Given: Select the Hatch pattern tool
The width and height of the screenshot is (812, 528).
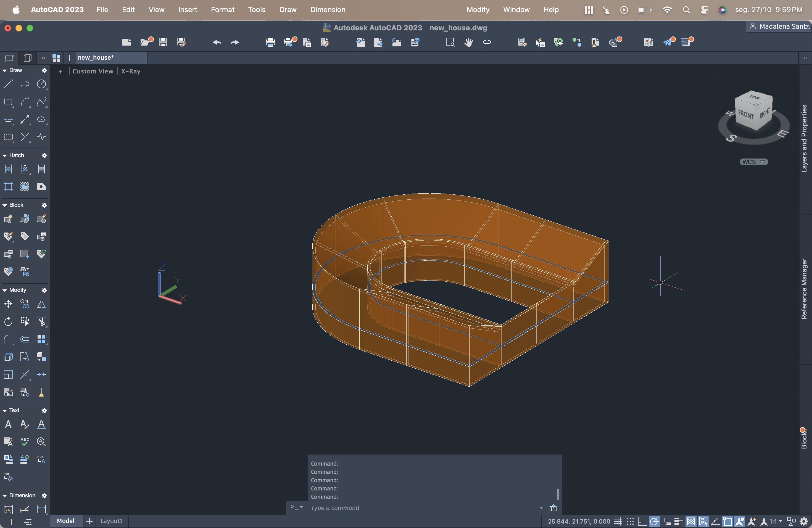Looking at the screenshot, I should [8, 169].
